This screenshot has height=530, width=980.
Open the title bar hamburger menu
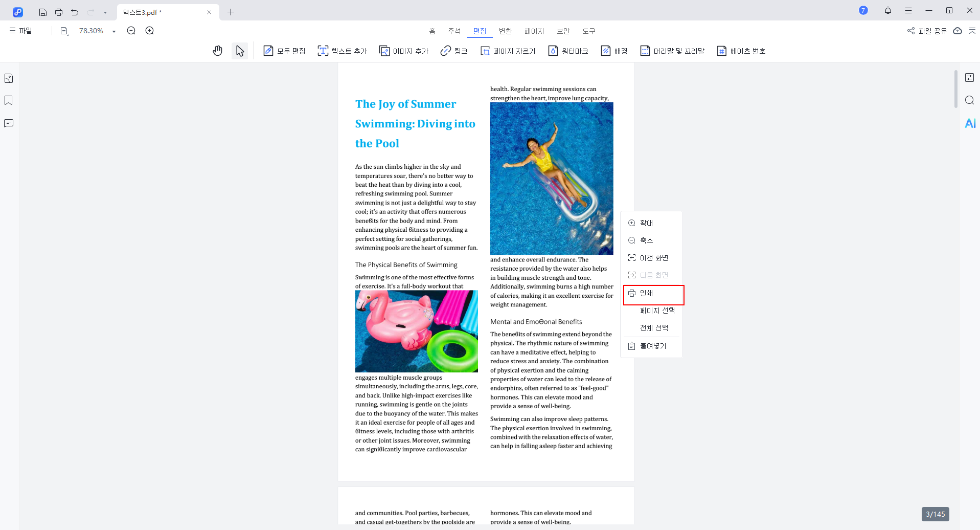[908, 10]
